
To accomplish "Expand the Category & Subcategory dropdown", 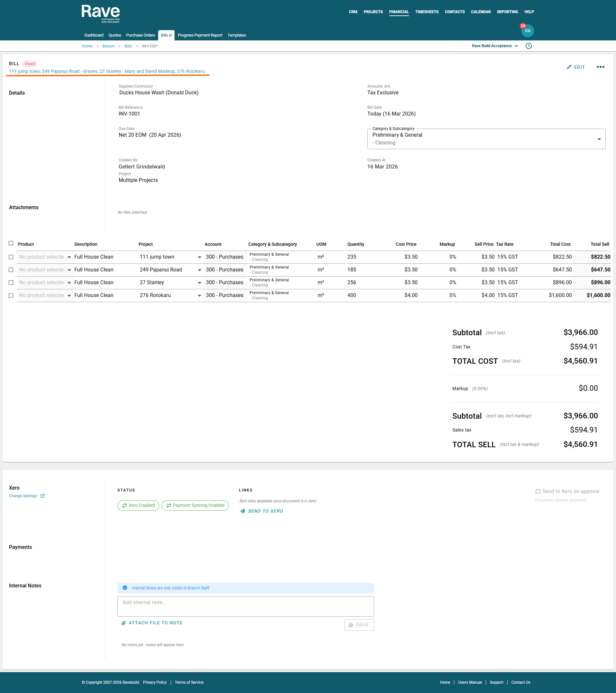I will tap(599, 139).
